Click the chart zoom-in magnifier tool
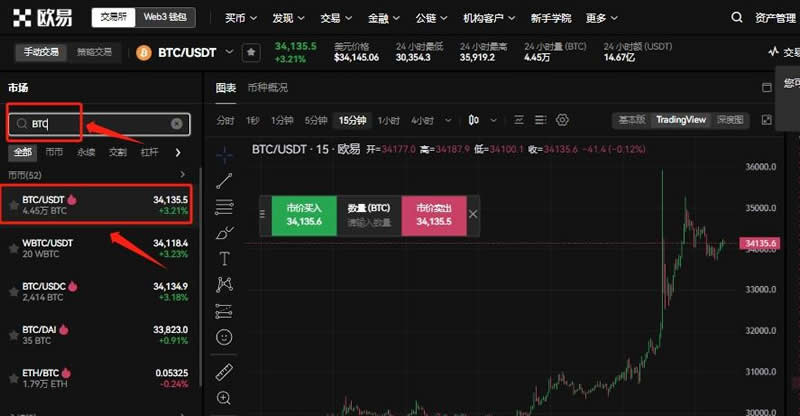 point(224,398)
